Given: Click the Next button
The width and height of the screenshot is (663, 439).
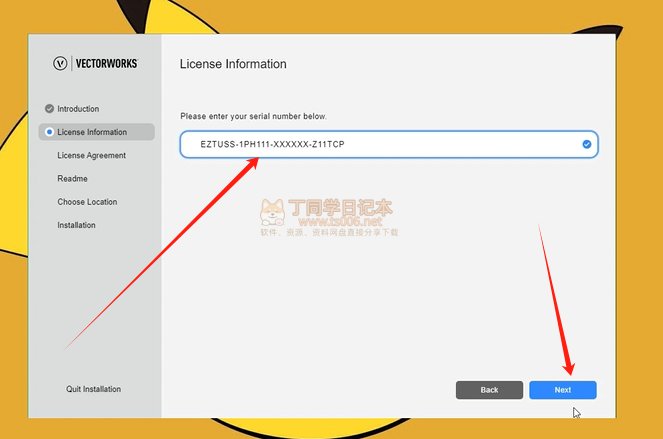Looking at the screenshot, I should (563, 390).
